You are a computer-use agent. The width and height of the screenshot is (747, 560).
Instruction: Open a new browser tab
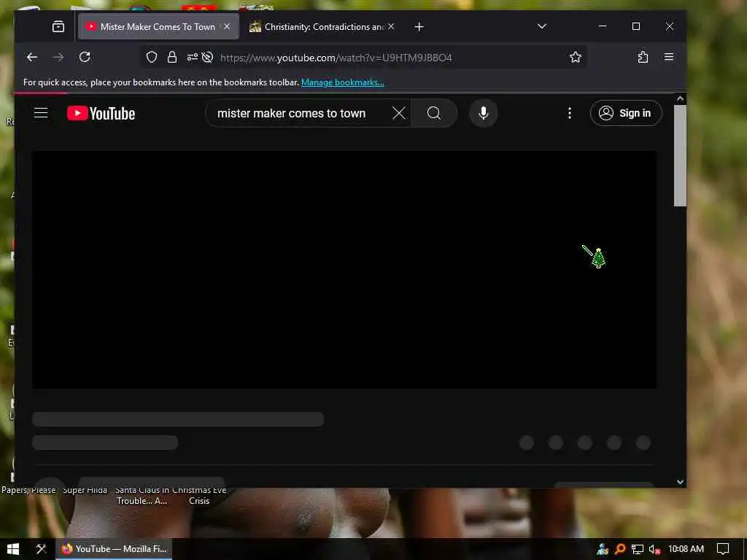click(419, 27)
